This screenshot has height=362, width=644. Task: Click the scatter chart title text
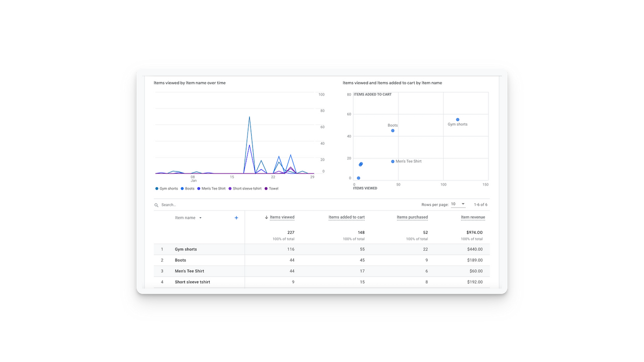point(392,83)
